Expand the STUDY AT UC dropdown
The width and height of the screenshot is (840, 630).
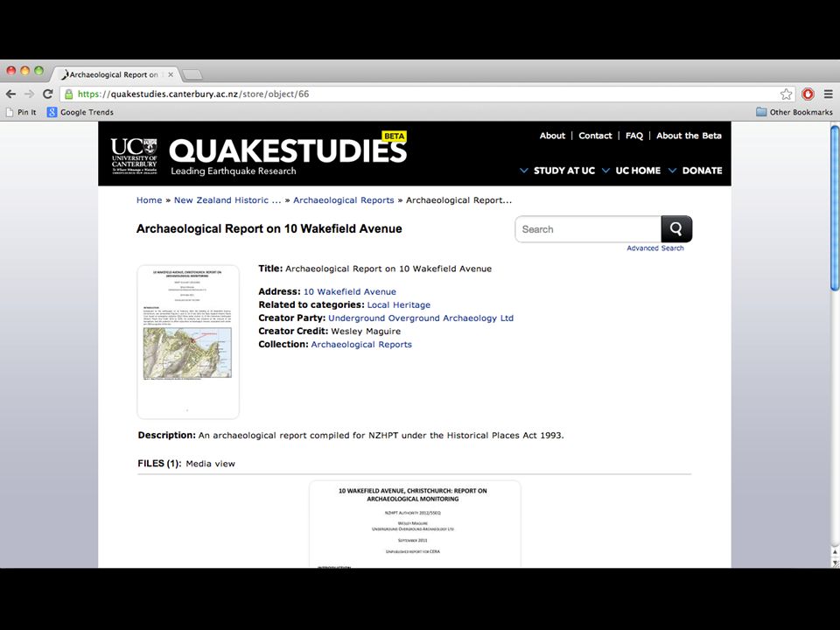pyautogui.click(x=557, y=171)
